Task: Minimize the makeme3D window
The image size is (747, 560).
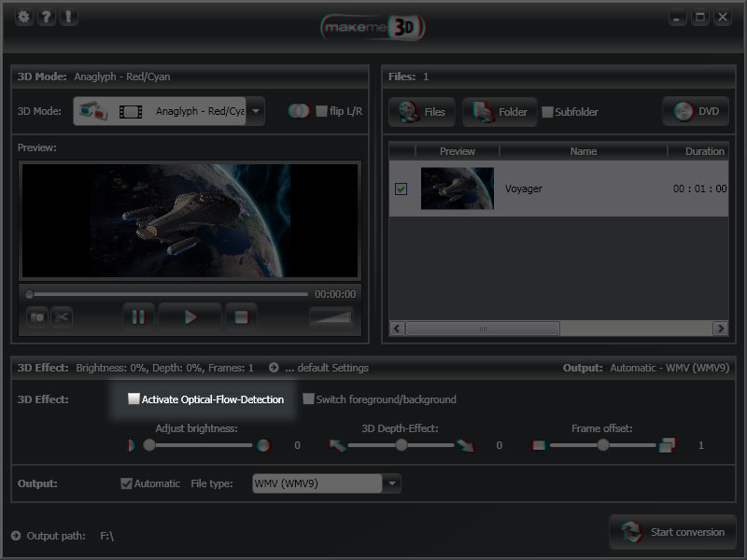Action: coord(677,18)
